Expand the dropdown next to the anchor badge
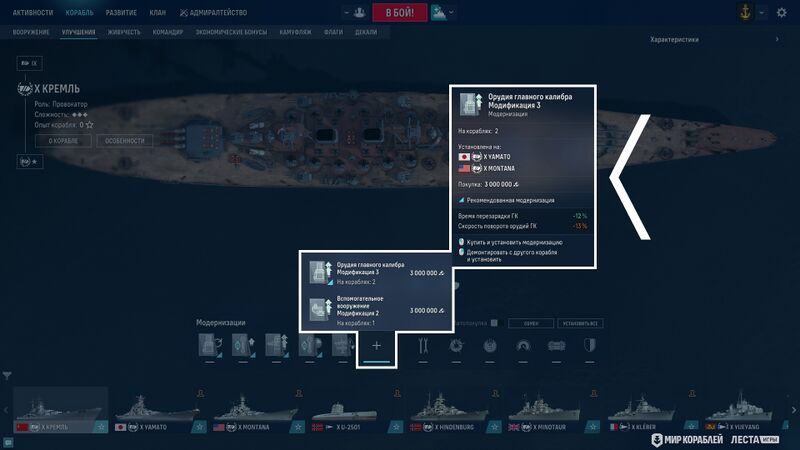800x450 pixels. tap(761, 13)
